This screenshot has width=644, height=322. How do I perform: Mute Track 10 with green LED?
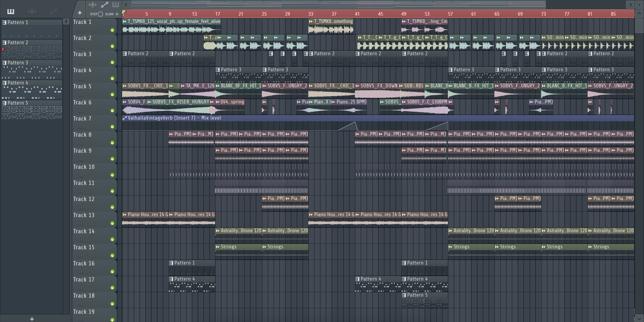point(112,175)
